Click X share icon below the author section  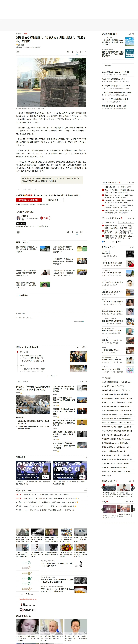coord(77,232)
